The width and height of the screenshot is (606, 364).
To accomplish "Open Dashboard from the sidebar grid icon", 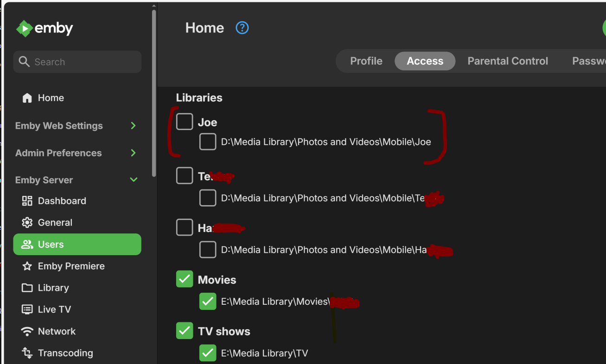I will [x=27, y=201].
